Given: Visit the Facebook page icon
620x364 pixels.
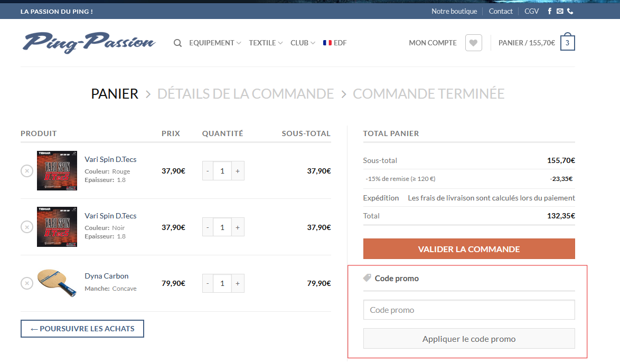Looking at the screenshot, I should click(550, 11).
